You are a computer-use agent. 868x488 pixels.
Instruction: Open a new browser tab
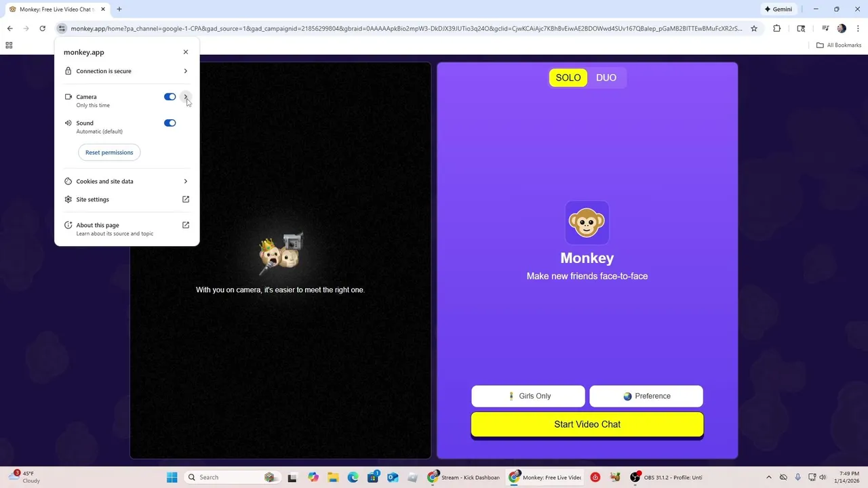(x=119, y=9)
